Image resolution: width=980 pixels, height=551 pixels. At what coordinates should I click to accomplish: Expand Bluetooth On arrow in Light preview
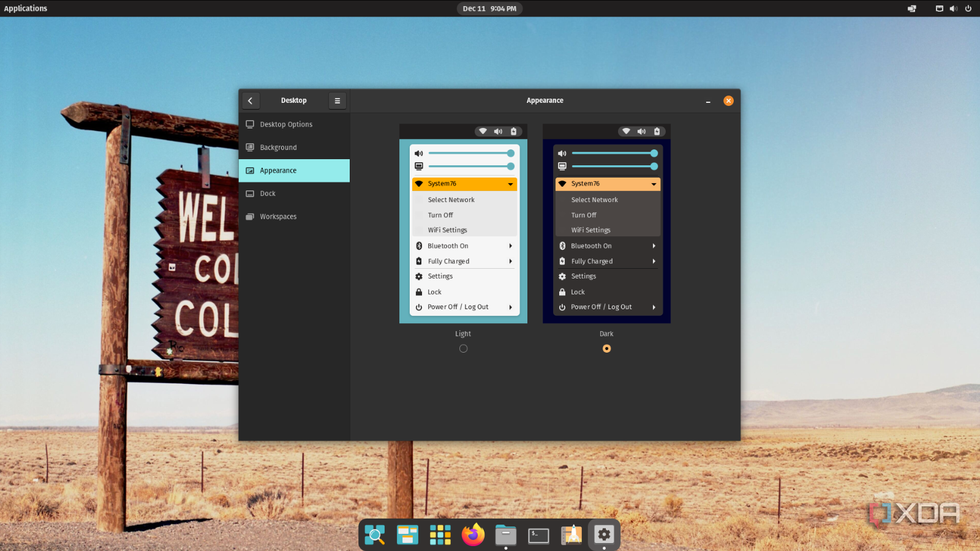point(510,246)
